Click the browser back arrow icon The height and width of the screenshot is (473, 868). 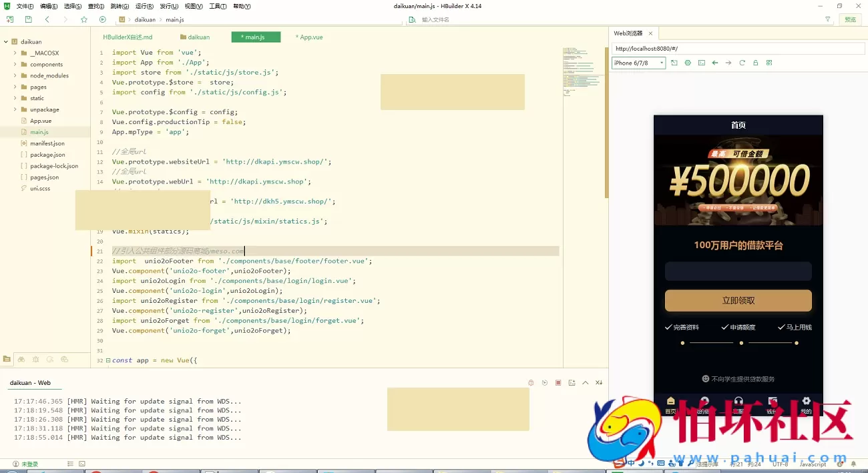[715, 63]
